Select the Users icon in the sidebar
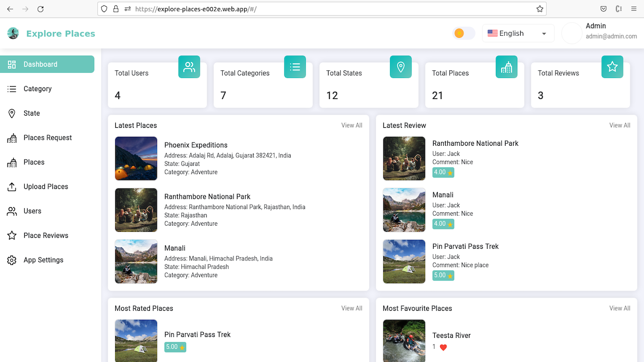 tap(12, 211)
